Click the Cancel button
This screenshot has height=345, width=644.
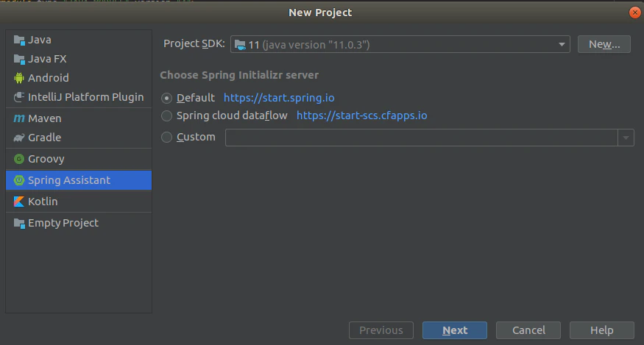[528, 330]
